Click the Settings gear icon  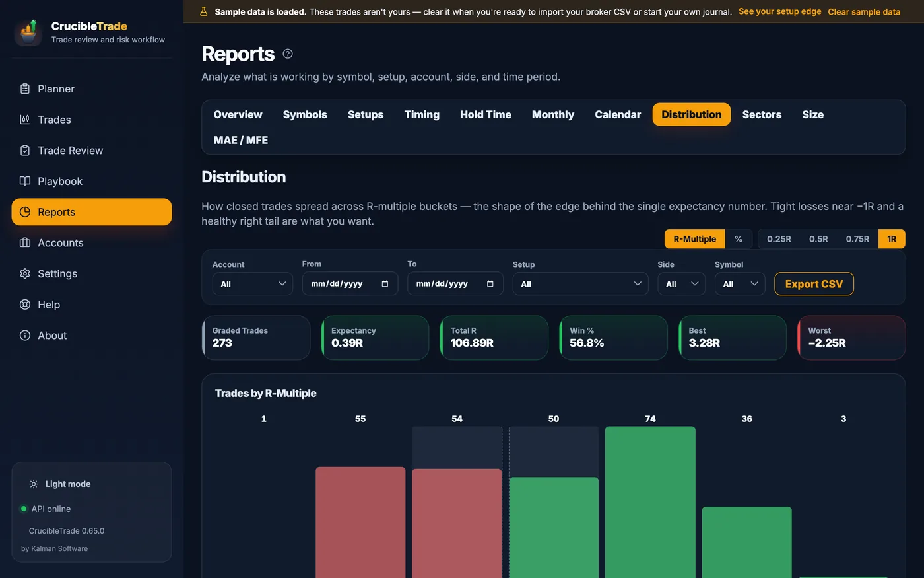pyautogui.click(x=25, y=273)
